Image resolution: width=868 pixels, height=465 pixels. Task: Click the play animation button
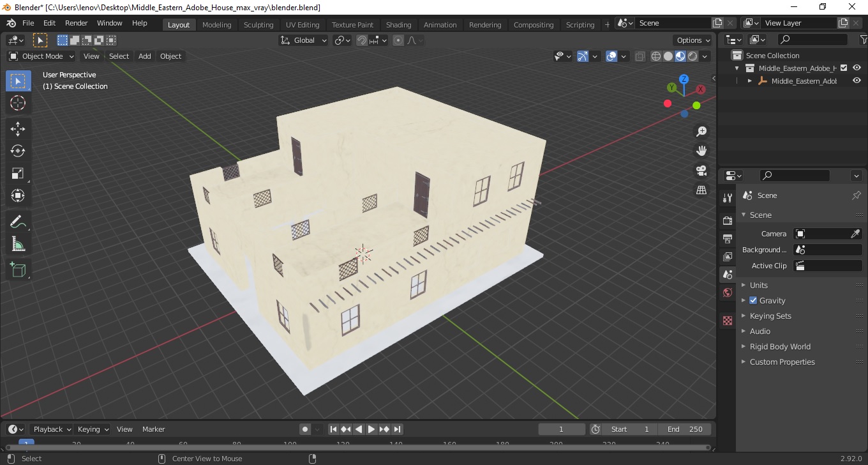tap(371, 429)
